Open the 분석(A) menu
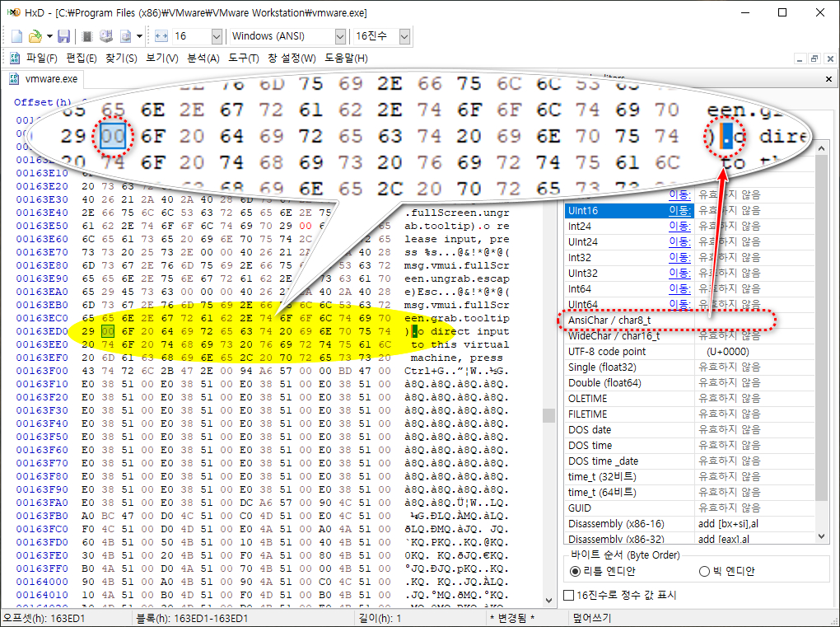 [203, 58]
